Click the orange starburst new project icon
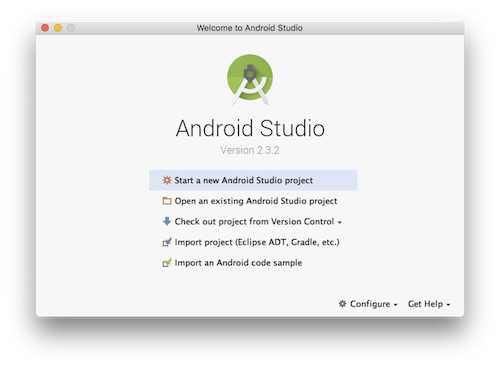Viewport: 500px width, 368px height. click(x=167, y=180)
